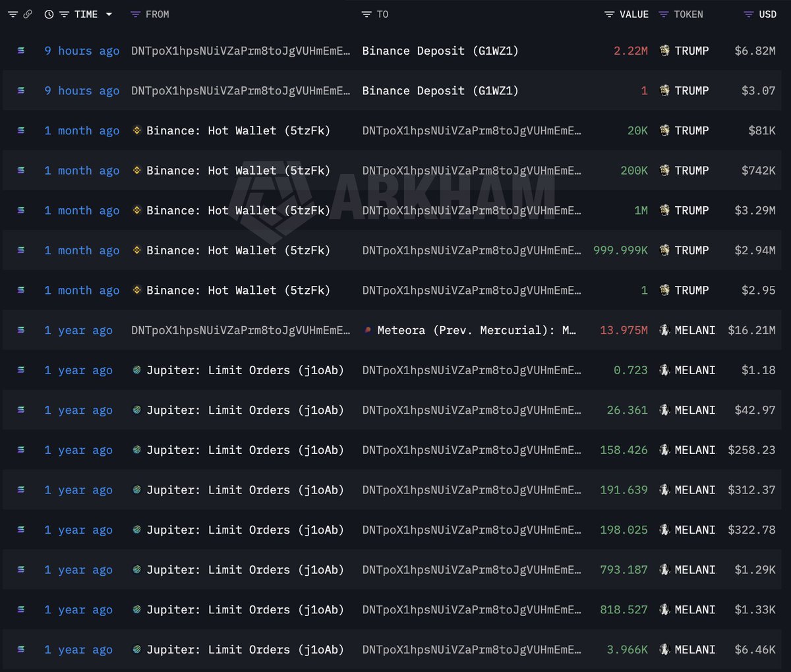The image size is (791, 672).
Task: Open Meteora (Prev. Mercurial) recipient link
Action: pyautogui.click(x=477, y=330)
